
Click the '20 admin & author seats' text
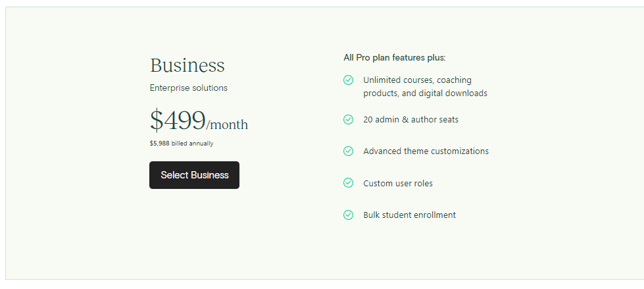point(410,120)
